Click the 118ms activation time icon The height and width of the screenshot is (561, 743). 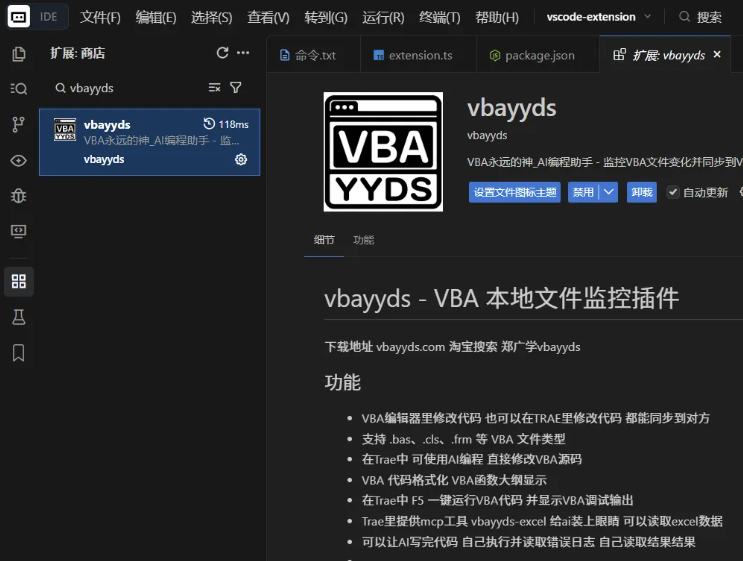pyautogui.click(x=209, y=124)
